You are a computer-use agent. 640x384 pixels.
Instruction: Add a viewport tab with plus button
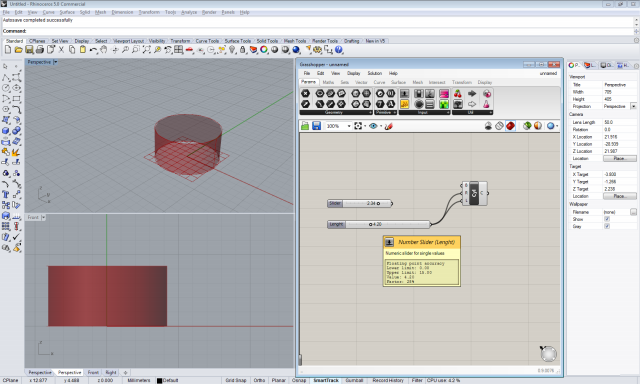[x=125, y=373]
